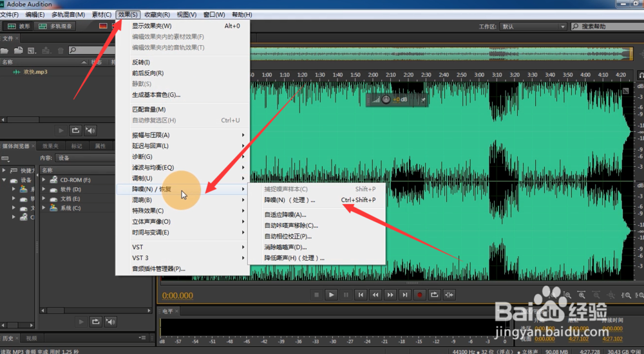Choose 反转(I) effect
Screen dimensions: 644x354
point(183,62)
